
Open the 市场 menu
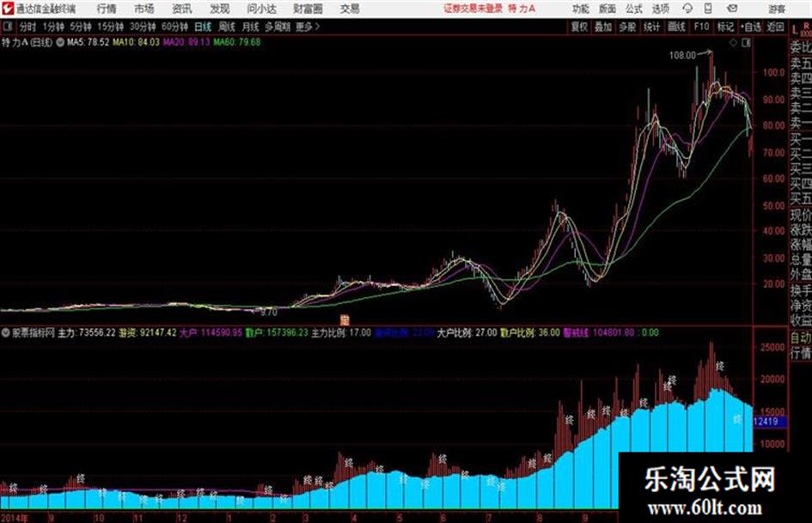click(x=144, y=9)
